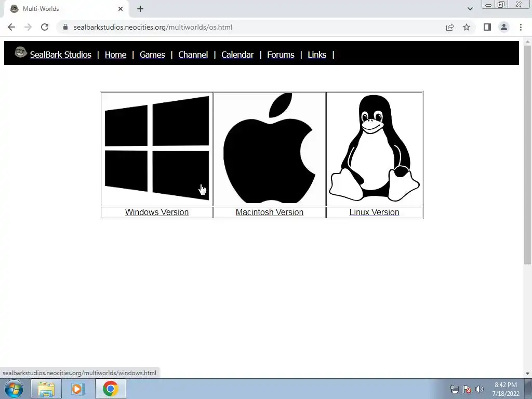
Task: Click the Show Desktop strip
Action: pyautogui.click(x=528, y=389)
